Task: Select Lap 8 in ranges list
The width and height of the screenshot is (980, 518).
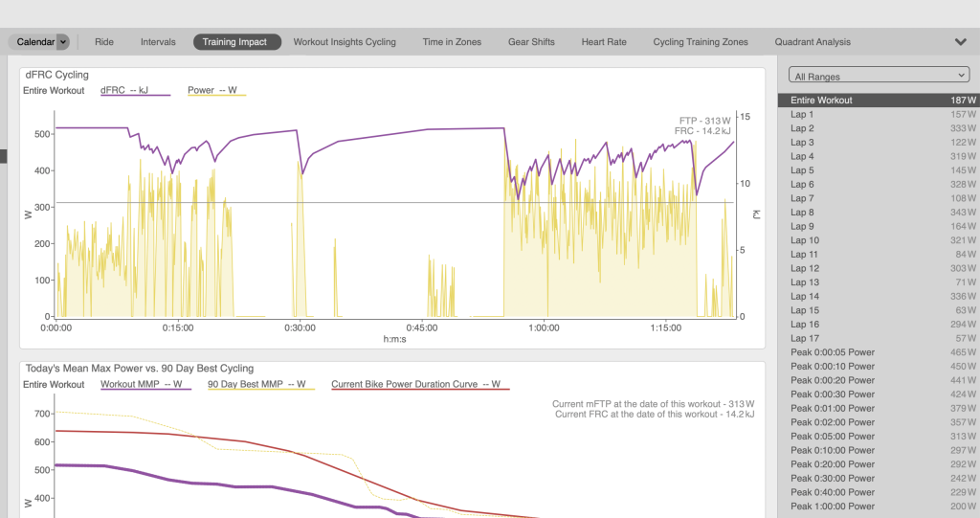Action: (x=879, y=212)
